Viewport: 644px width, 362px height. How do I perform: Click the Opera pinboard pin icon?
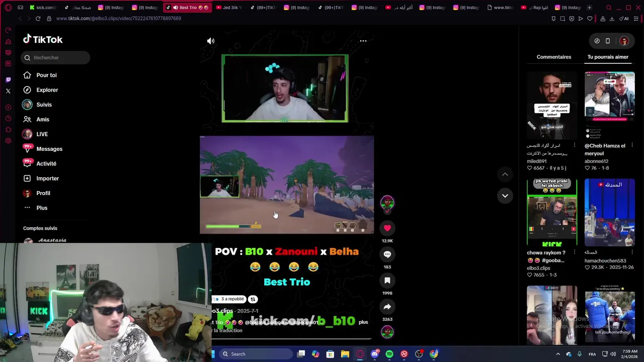pos(553,19)
